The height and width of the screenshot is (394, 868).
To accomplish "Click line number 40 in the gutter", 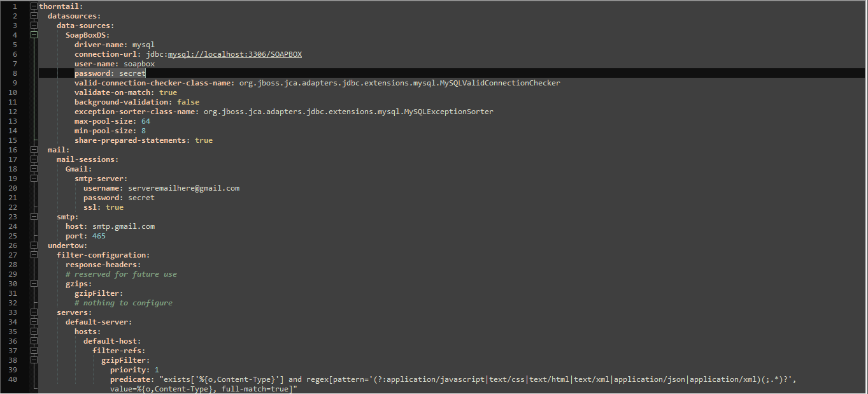I will [13, 379].
